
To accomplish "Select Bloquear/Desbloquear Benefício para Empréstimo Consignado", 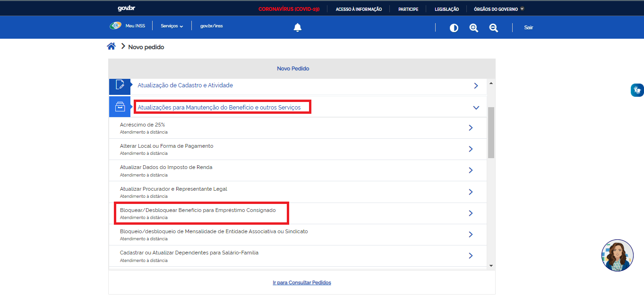I will click(197, 210).
